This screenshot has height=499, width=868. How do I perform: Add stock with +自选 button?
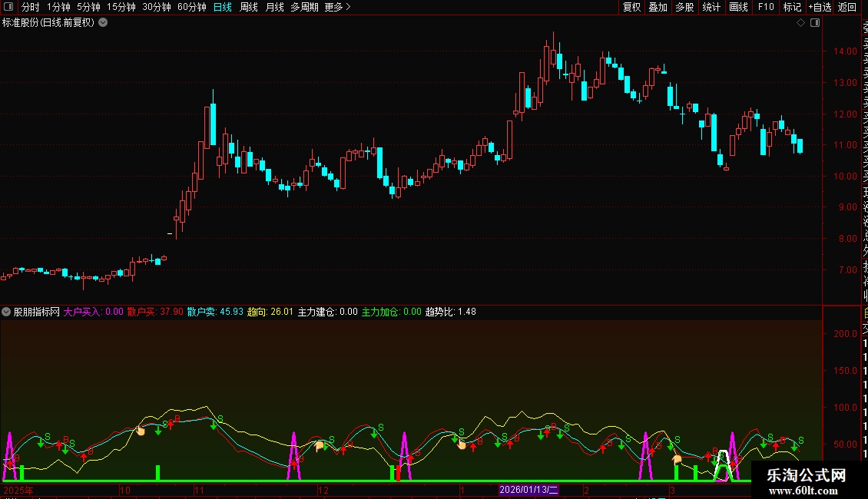coord(820,7)
